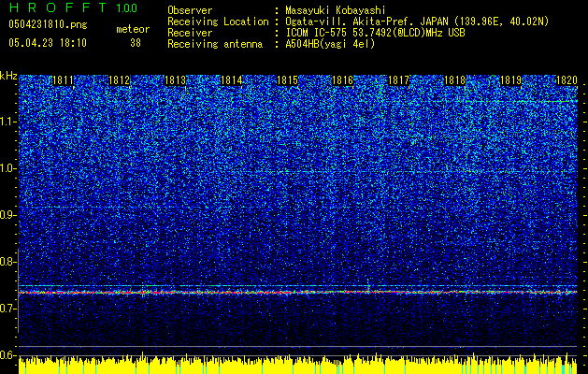
Task: Click the Receiving antenna field label
Action: (215, 44)
